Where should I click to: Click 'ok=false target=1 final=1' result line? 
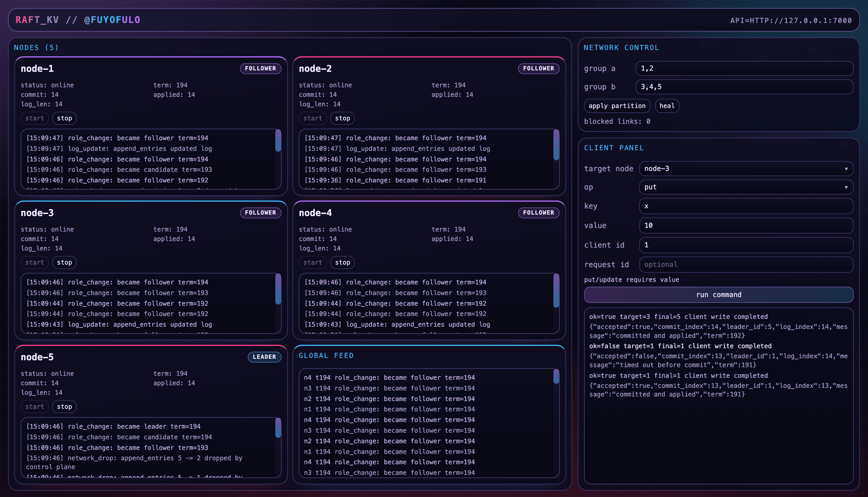click(680, 346)
